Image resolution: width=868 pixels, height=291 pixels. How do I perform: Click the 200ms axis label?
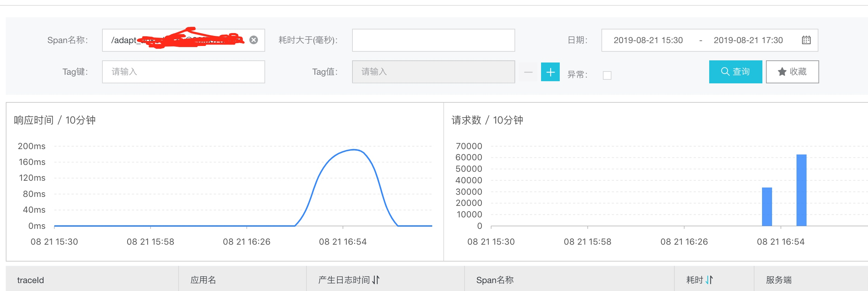32,146
